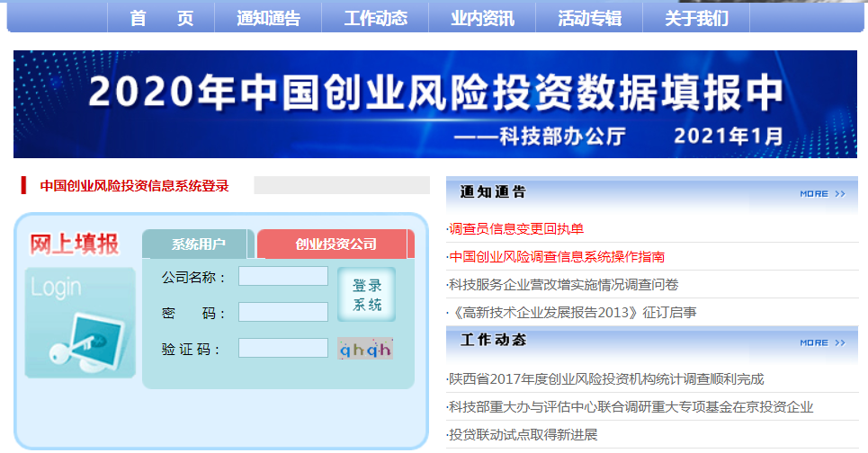The height and width of the screenshot is (453, 868).
Task: Go to 工作动态 navigation menu item
Action: [375, 18]
